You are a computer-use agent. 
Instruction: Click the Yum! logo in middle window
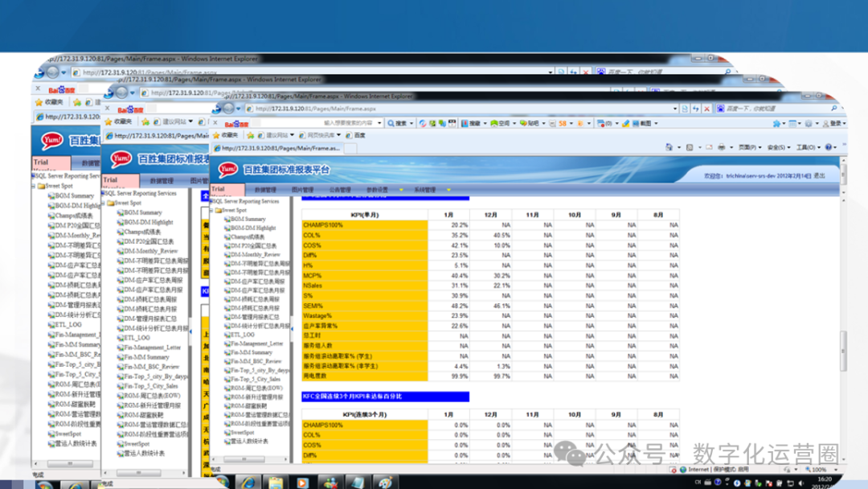[x=121, y=159]
